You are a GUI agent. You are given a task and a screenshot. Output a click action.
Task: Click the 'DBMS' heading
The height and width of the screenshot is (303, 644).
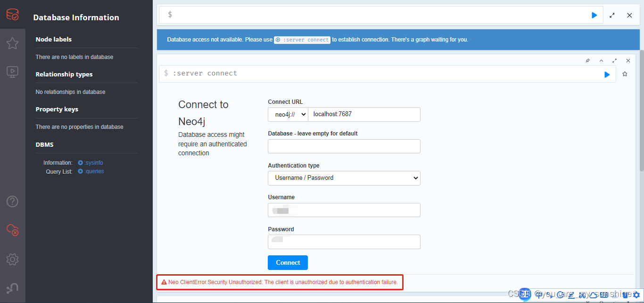click(x=45, y=144)
